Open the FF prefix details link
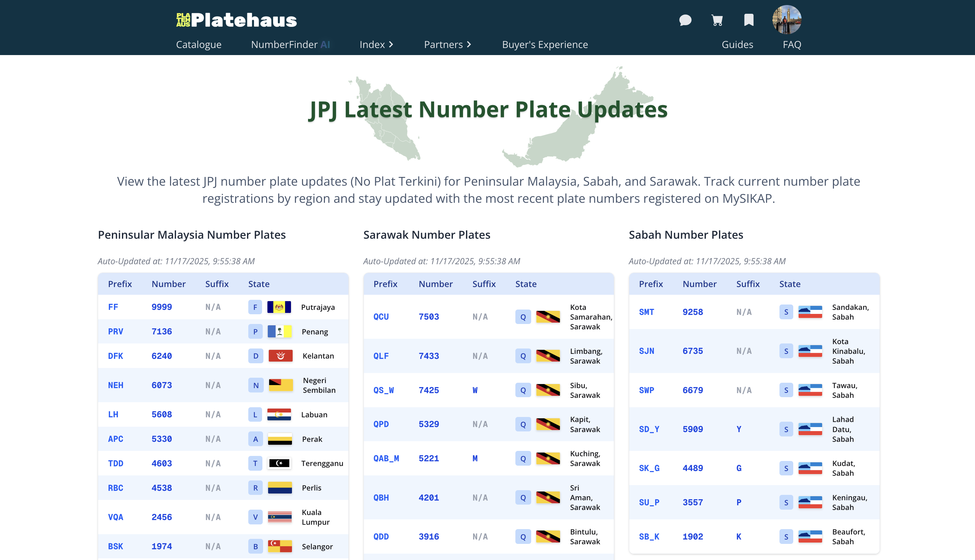The width and height of the screenshot is (975, 560). [x=113, y=307]
